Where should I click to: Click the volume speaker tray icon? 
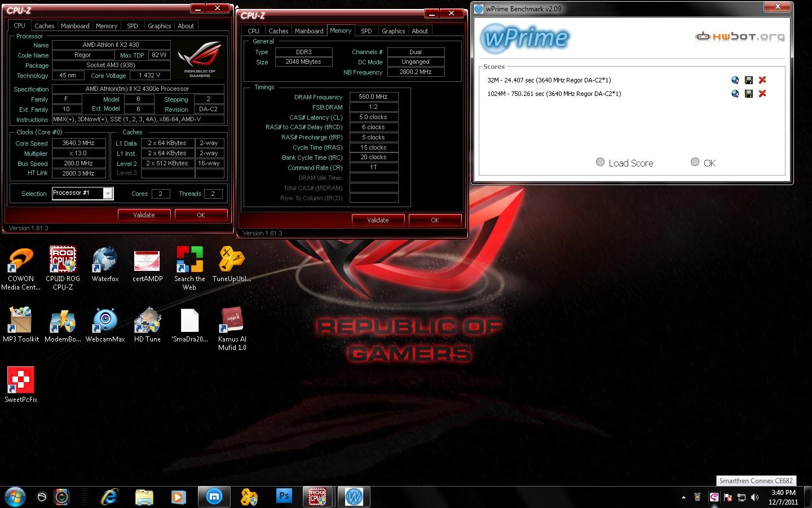(x=755, y=497)
